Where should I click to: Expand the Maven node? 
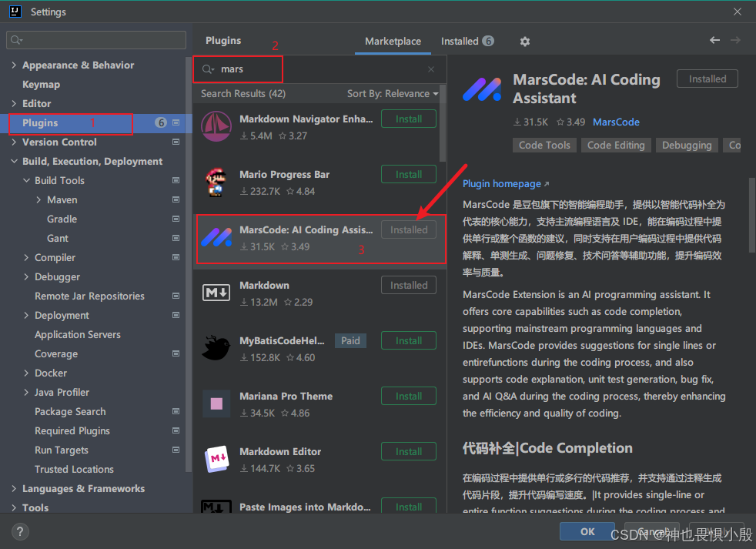(38, 199)
